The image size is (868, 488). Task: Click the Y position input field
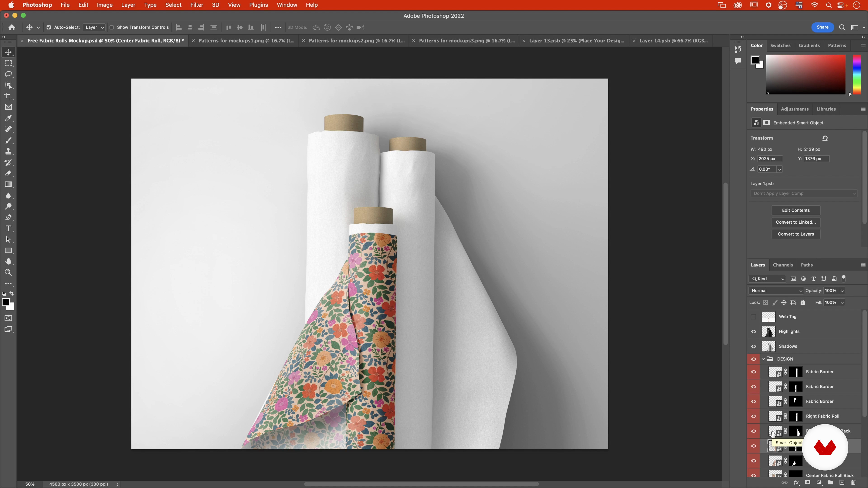pos(816,159)
